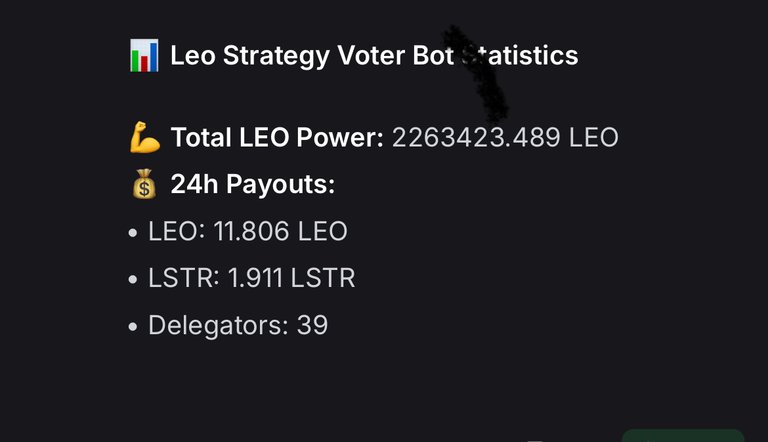
Task: Click the money bag emoji icon
Action: [144, 184]
